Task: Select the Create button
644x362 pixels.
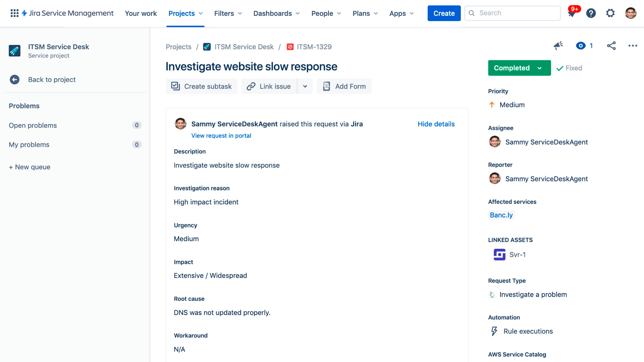Action: coord(444,13)
